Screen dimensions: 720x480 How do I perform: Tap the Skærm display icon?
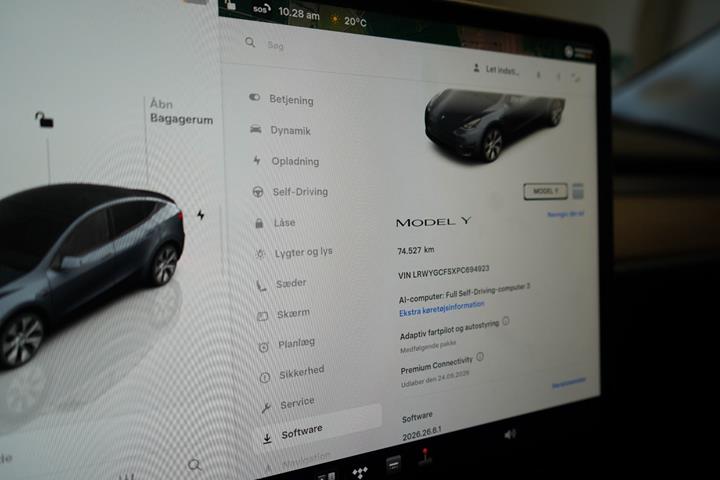(x=262, y=316)
